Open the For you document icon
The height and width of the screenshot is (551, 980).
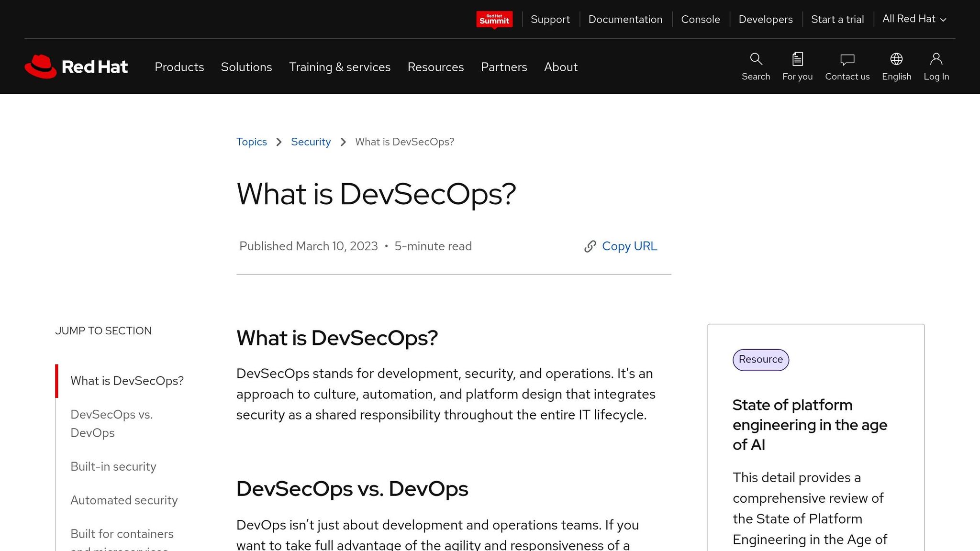797,59
